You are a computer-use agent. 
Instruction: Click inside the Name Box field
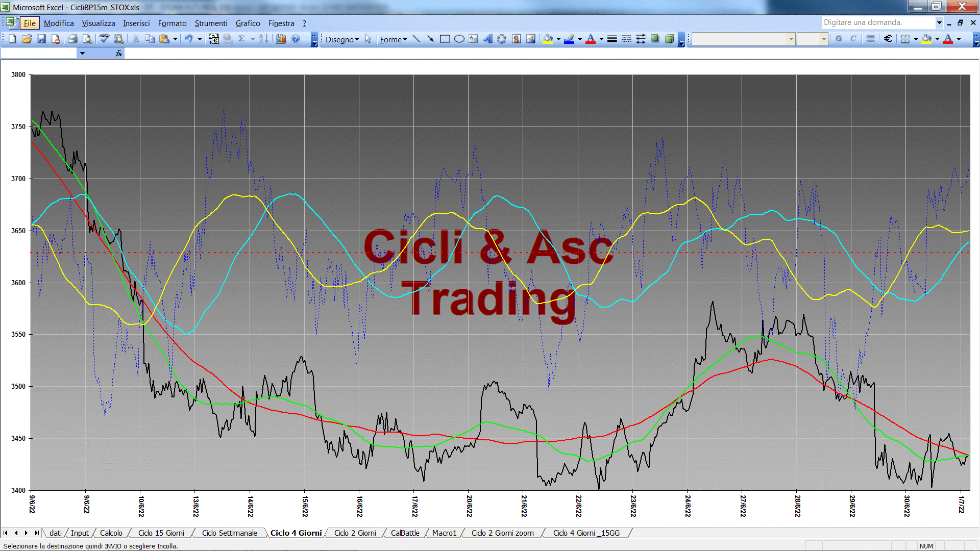pyautogui.click(x=39, y=53)
